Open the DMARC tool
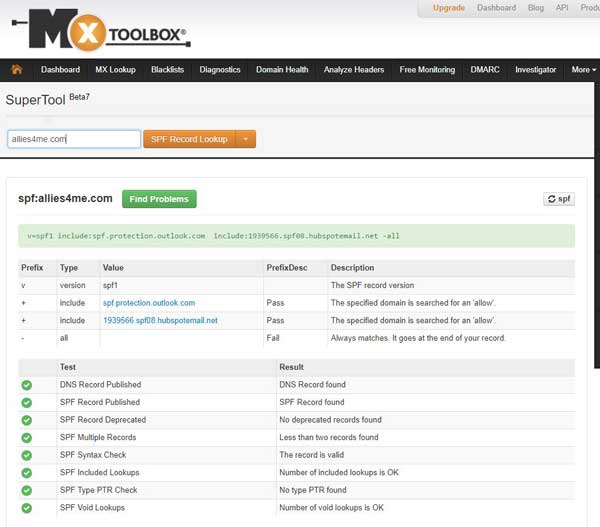Viewport: 600px width, 527px height. (x=485, y=70)
